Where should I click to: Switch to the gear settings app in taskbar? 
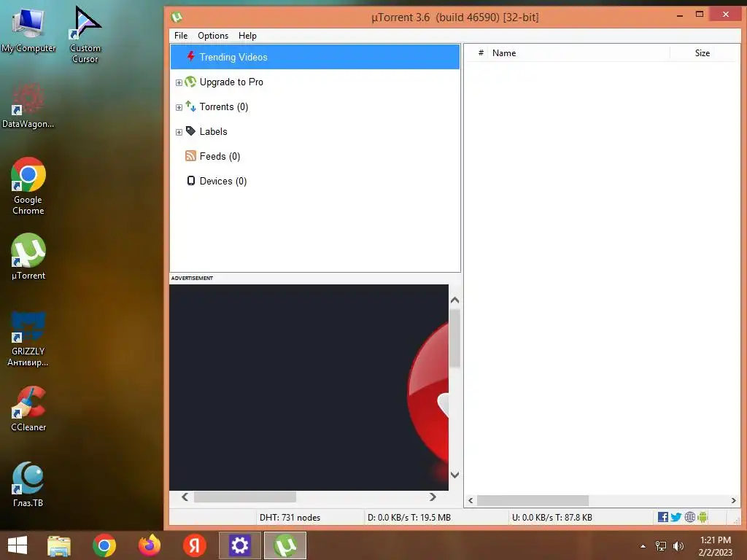[x=239, y=545]
